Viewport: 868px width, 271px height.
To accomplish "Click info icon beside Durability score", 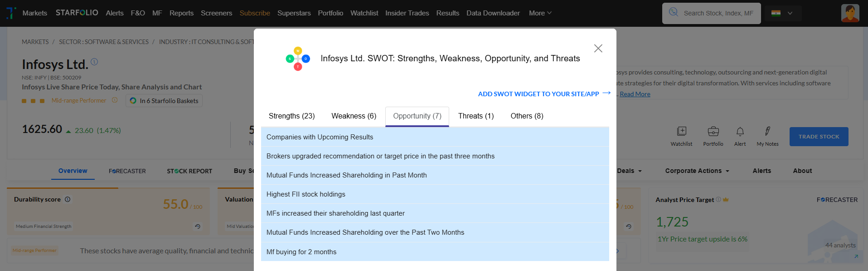I will (x=68, y=199).
